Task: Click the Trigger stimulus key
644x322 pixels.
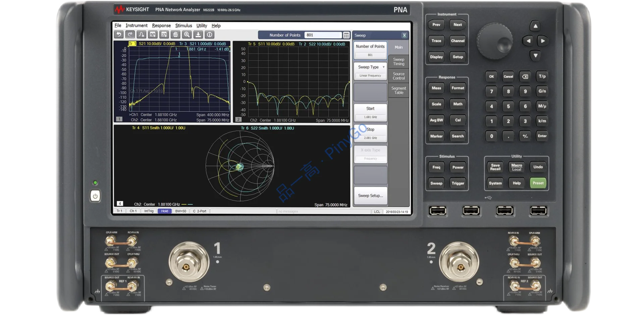Action: coord(458,183)
